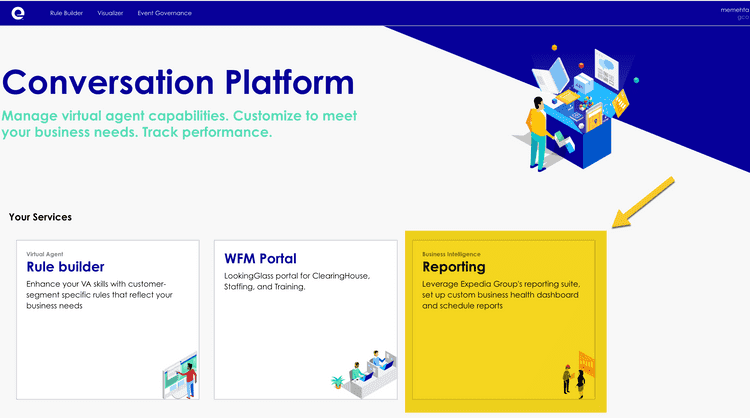Click the Rule builder card illustration
This screenshot has height=418, width=750.
click(180, 376)
